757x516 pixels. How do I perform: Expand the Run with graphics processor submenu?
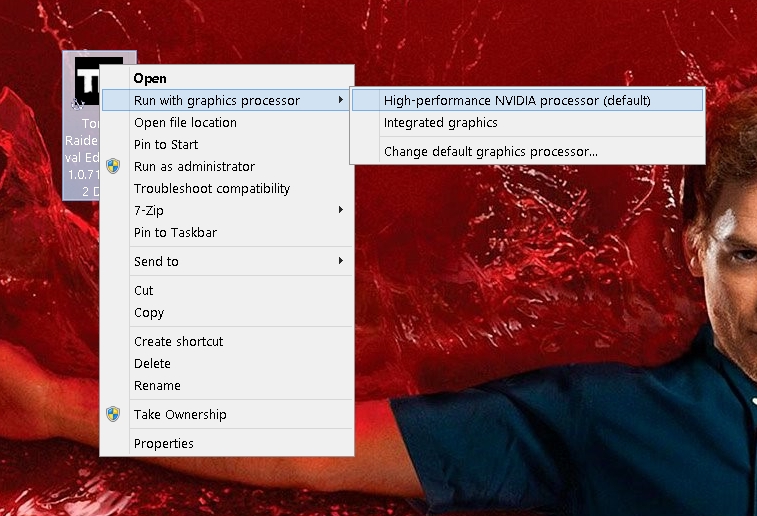(227, 100)
